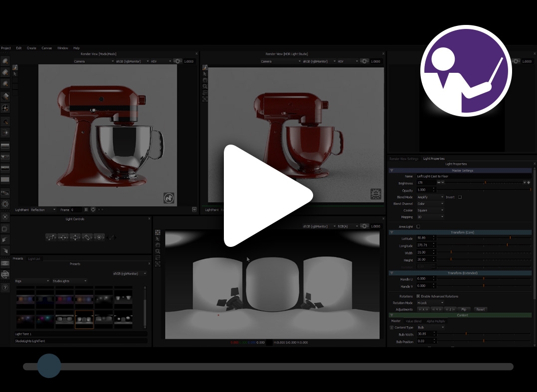Viewport: 537px width, 392px height.
Task: Play the video with the large play button
Action: click(x=268, y=196)
